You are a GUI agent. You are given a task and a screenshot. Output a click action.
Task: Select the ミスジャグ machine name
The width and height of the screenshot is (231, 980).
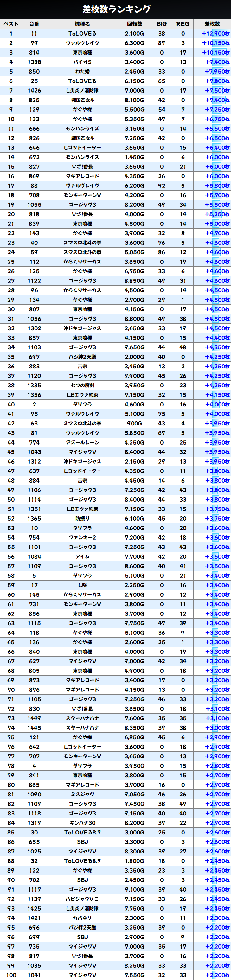[x=82, y=794]
